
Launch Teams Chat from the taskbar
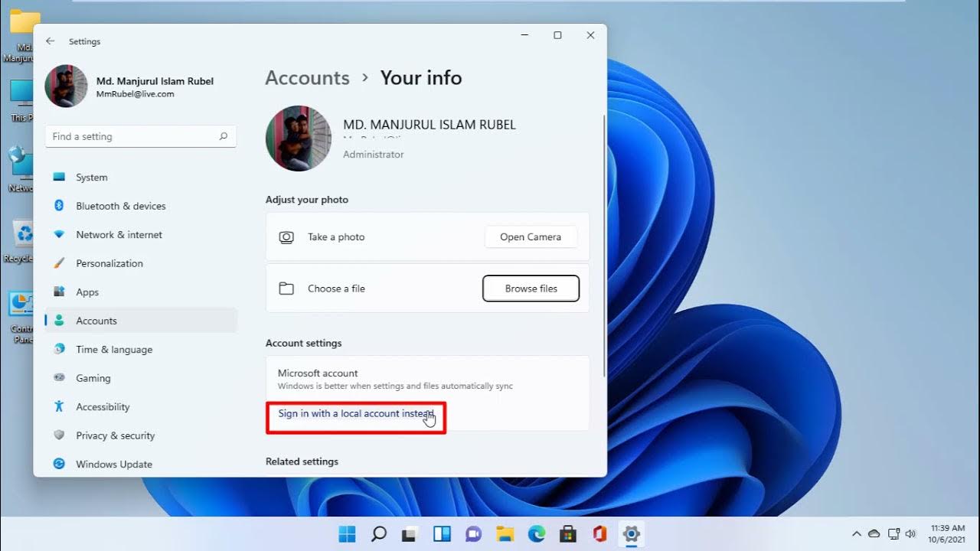point(473,533)
